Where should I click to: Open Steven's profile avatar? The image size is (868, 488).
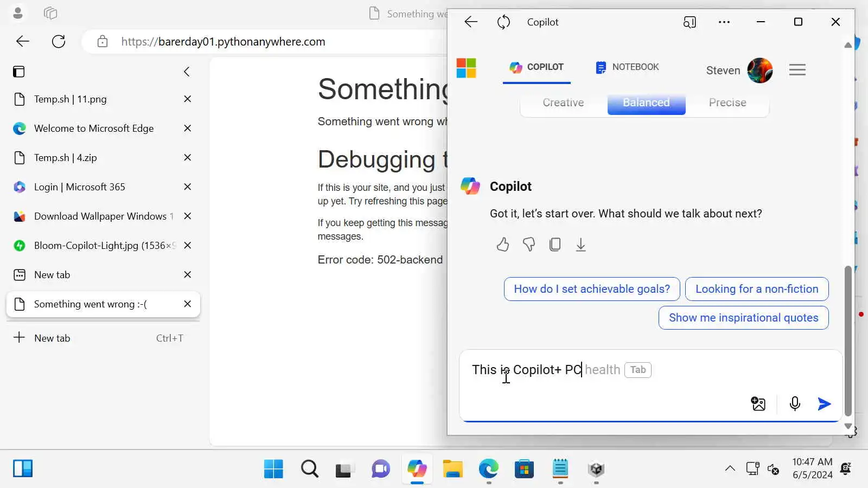point(760,70)
